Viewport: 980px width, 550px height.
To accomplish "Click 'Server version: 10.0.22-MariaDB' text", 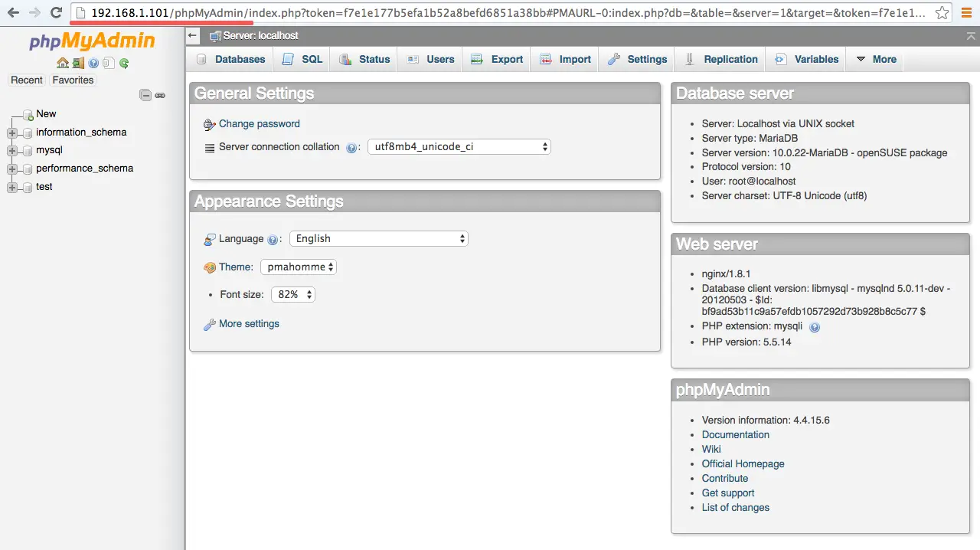I will coord(825,153).
